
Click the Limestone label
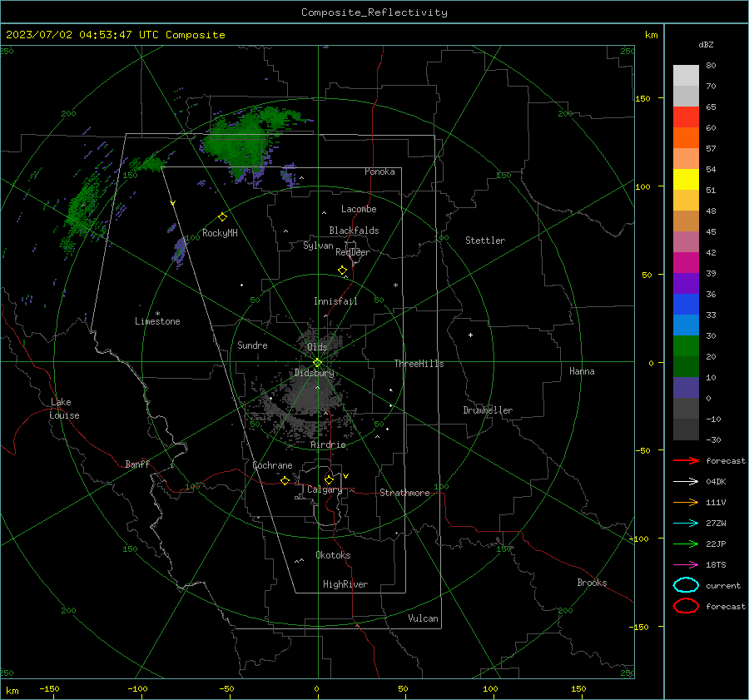[157, 321]
